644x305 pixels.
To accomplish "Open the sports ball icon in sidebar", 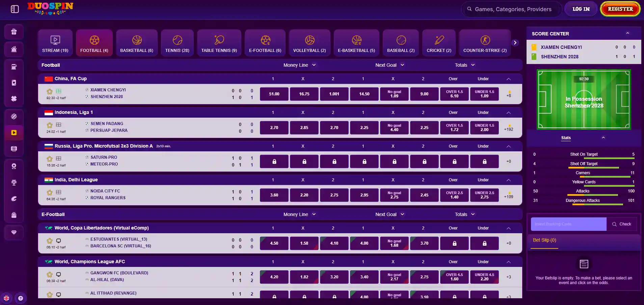I will pos(14,117).
